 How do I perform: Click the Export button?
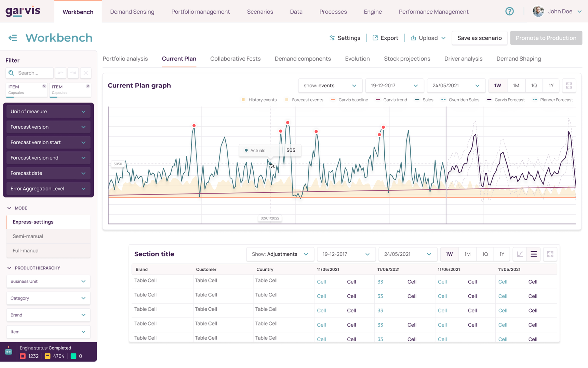[385, 38]
